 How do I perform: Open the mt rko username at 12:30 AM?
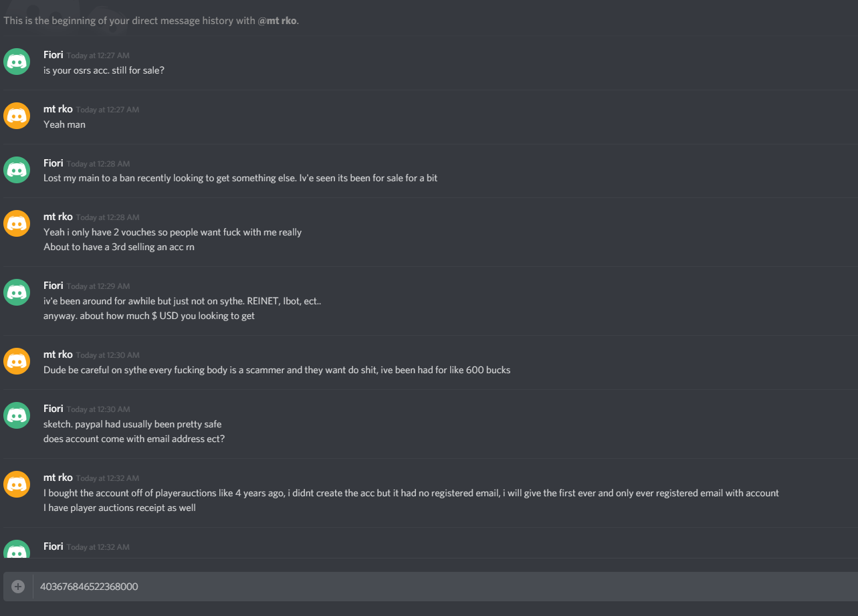[58, 354]
